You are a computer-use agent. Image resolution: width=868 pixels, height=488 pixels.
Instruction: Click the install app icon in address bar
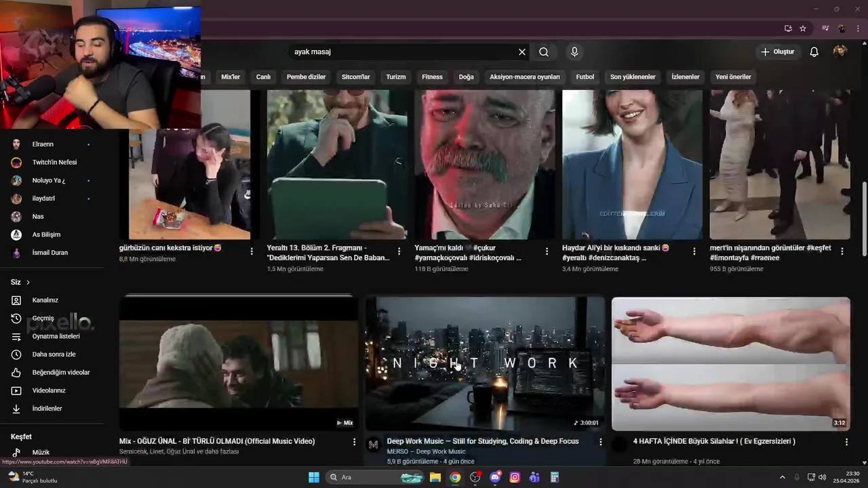(x=788, y=28)
